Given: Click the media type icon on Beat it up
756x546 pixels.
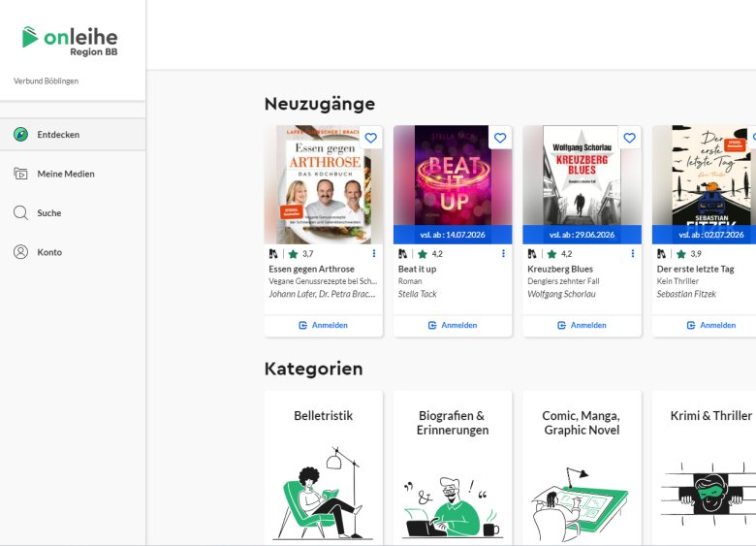Looking at the screenshot, I should (x=402, y=254).
